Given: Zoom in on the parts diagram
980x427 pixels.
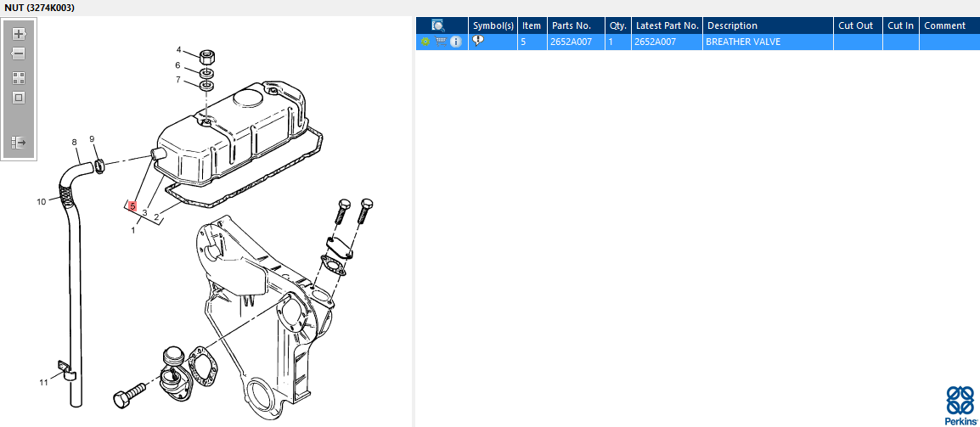Looking at the screenshot, I should pyautogui.click(x=18, y=34).
